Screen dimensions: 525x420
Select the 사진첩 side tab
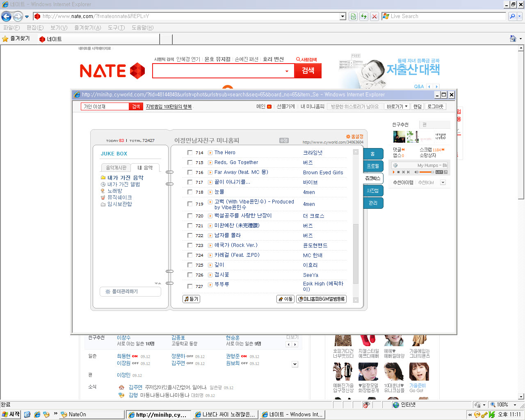(x=373, y=191)
